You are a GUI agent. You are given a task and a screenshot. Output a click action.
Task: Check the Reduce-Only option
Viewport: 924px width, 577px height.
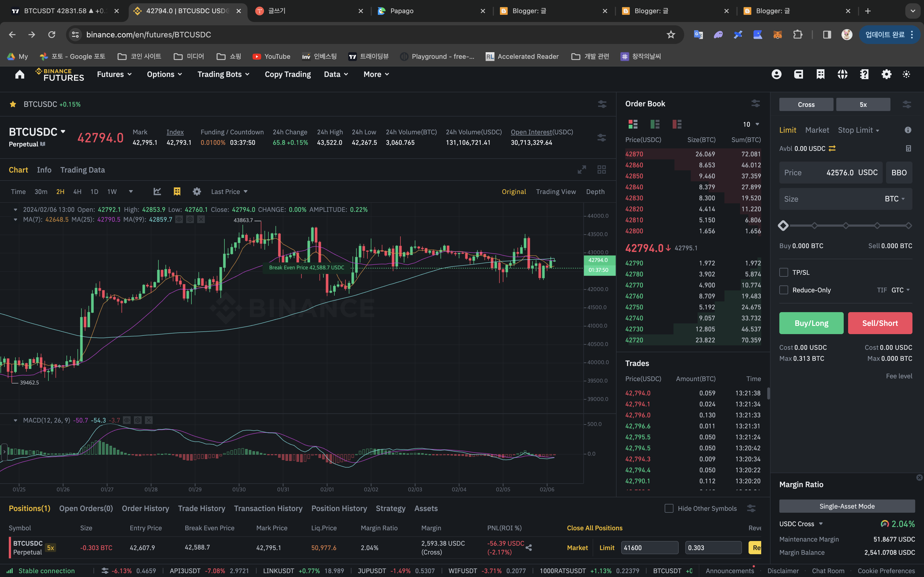[x=784, y=290]
